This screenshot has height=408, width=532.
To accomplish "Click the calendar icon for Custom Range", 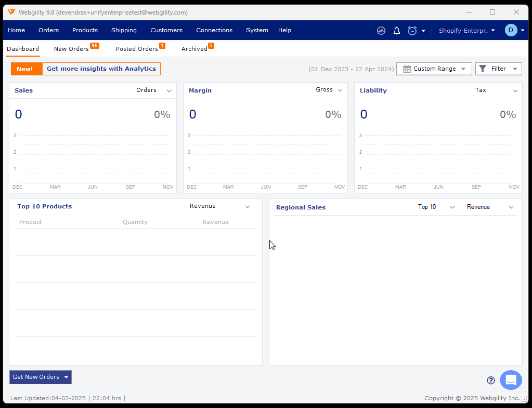I will (x=407, y=69).
